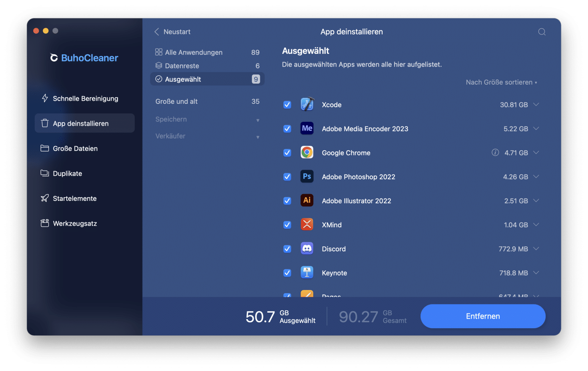The height and width of the screenshot is (371, 588).
Task: Click the Adobe Media Encoder icon
Action: pyautogui.click(x=307, y=129)
